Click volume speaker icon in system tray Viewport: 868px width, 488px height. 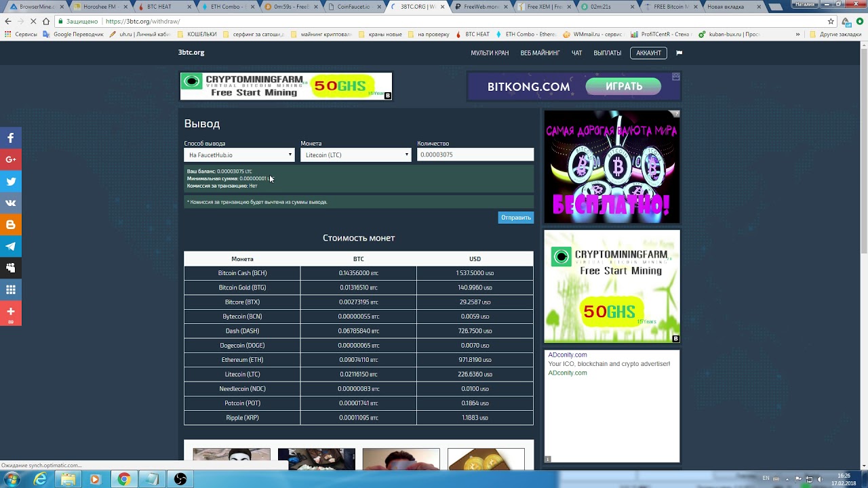point(819,479)
